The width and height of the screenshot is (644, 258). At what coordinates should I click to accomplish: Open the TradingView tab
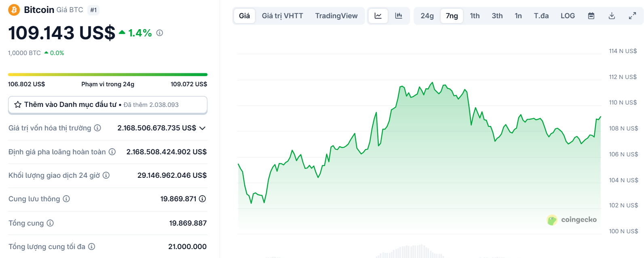pos(336,16)
